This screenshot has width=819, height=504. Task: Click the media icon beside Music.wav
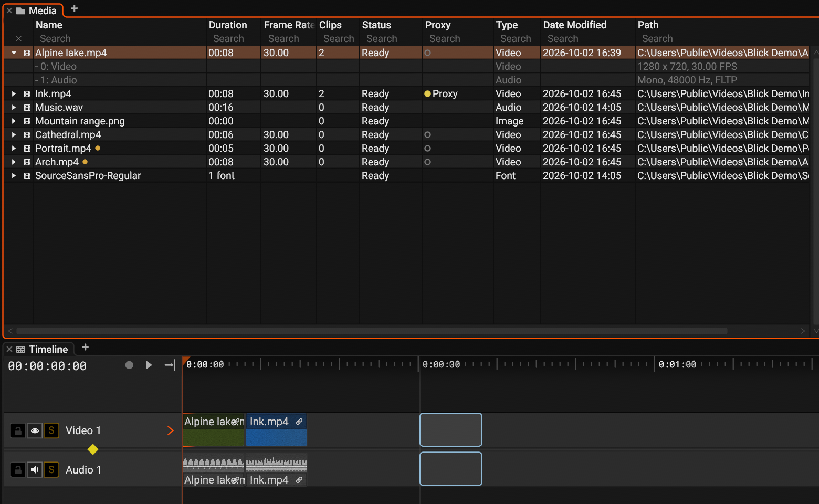(27, 108)
